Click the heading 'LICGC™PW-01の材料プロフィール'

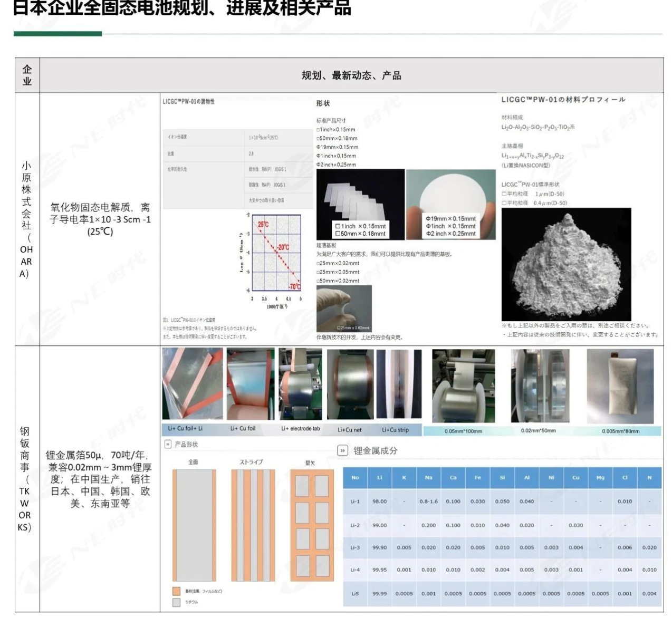tap(563, 100)
